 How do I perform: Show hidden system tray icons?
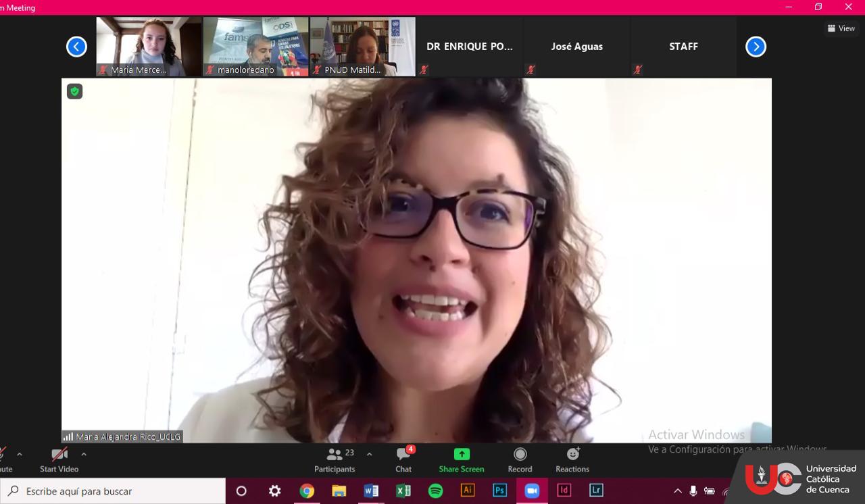(x=678, y=491)
